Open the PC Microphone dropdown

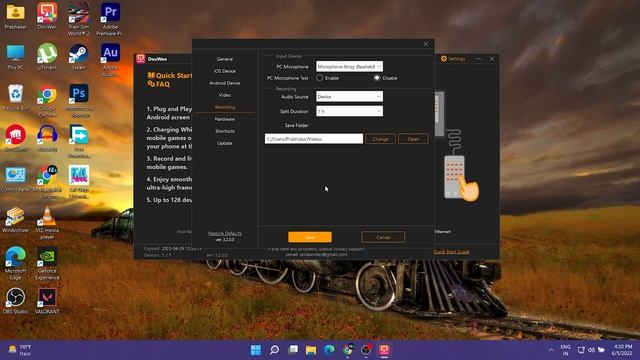(x=349, y=67)
